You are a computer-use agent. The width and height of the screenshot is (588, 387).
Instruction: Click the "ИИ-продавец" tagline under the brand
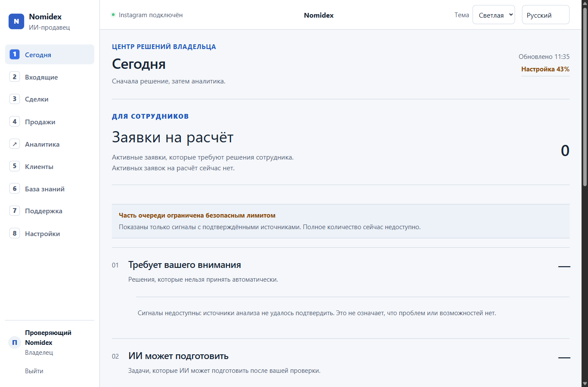[50, 28]
